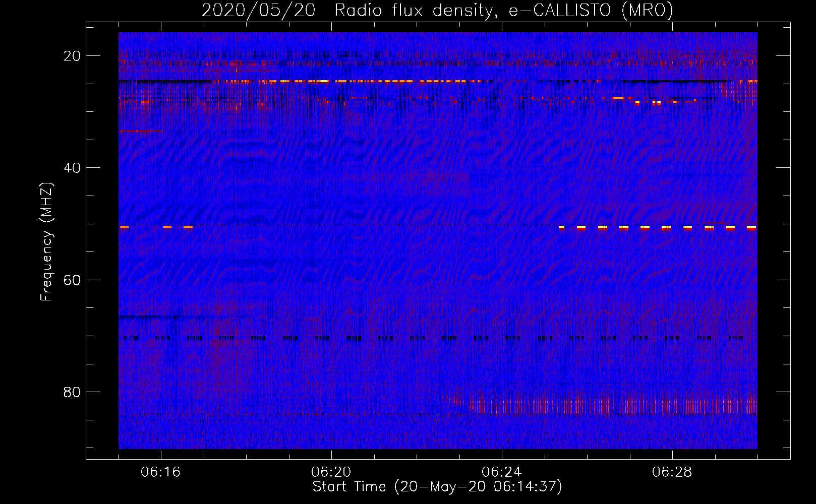Click the 20 MHz frequency tick label
Image resolution: width=816 pixels, height=504 pixels.
[x=72, y=56]
